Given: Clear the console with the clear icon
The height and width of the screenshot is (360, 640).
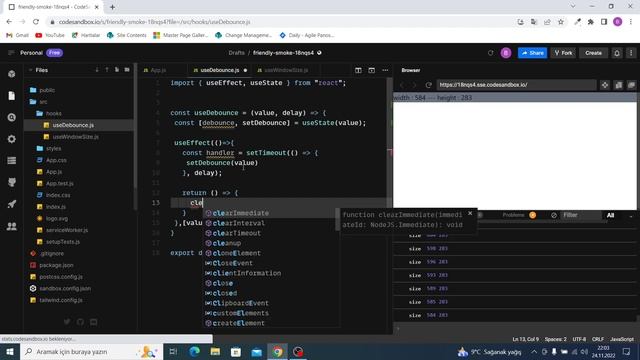Looking at the screenshot, I should tap(554, 215).
